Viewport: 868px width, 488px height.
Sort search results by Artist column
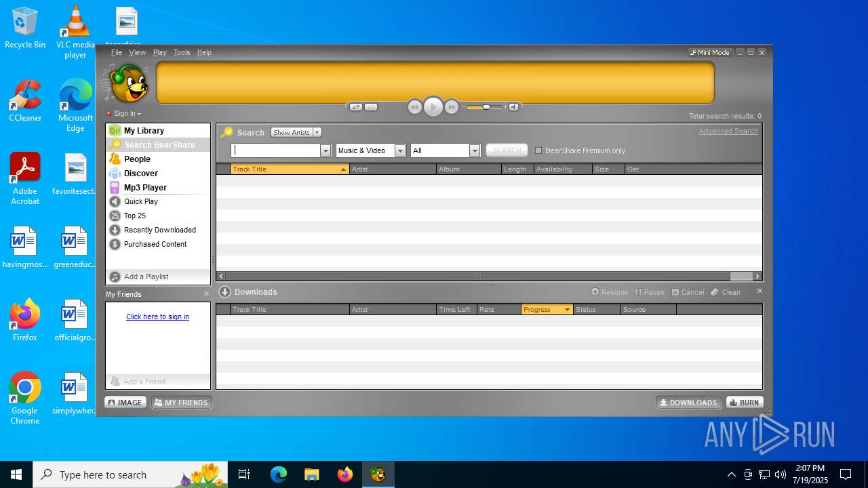pyautogui.click(x=393, y=169)
